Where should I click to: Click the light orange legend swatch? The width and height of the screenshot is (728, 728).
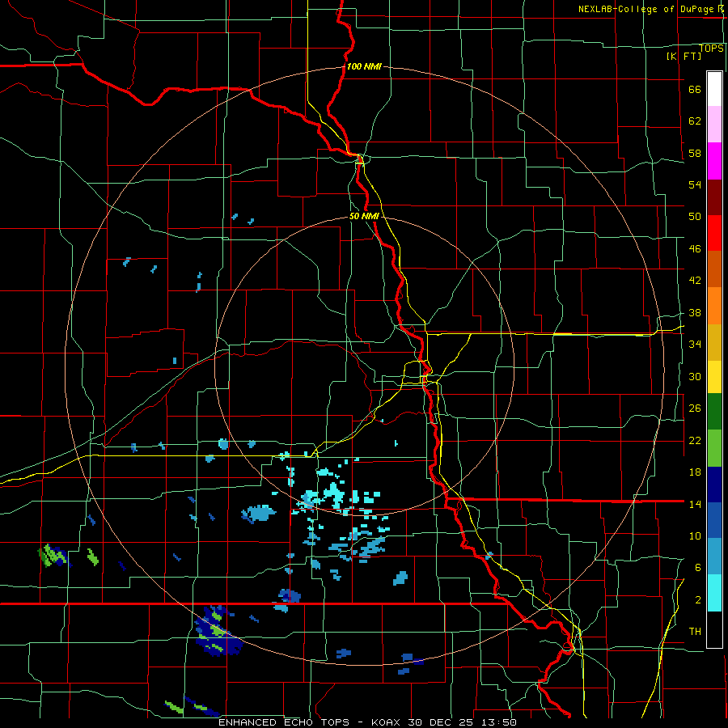714,305
